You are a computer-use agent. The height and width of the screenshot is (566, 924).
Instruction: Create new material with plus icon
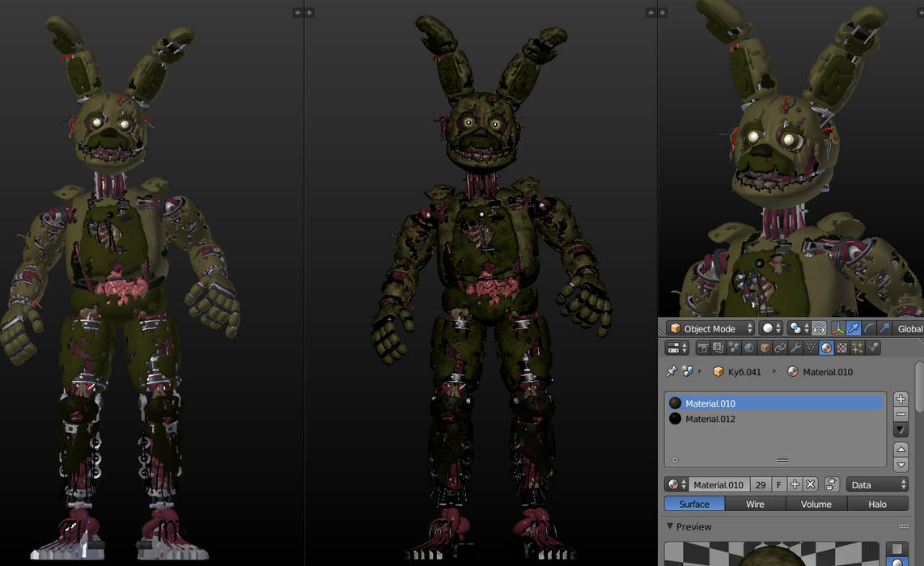795,484
